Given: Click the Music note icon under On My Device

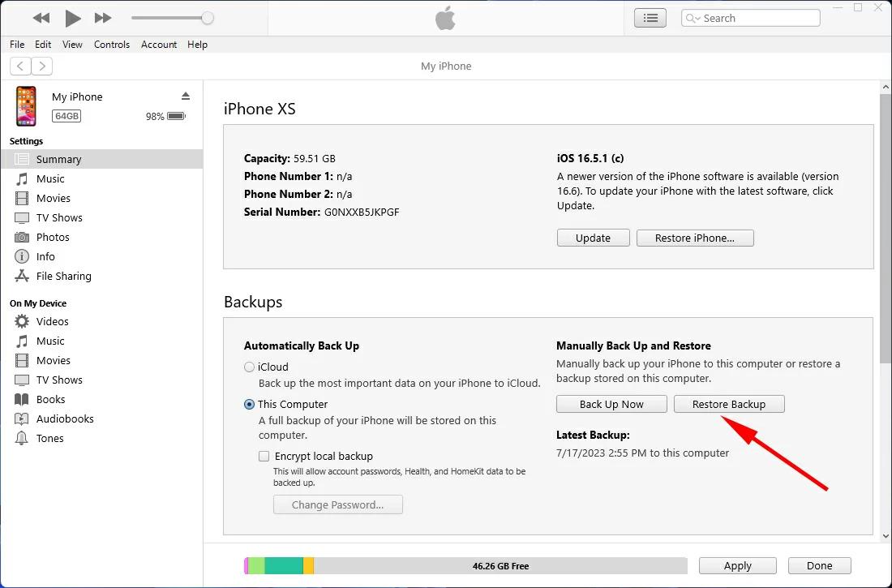Looking at the screenshot, I should click(x=22, y=341).
